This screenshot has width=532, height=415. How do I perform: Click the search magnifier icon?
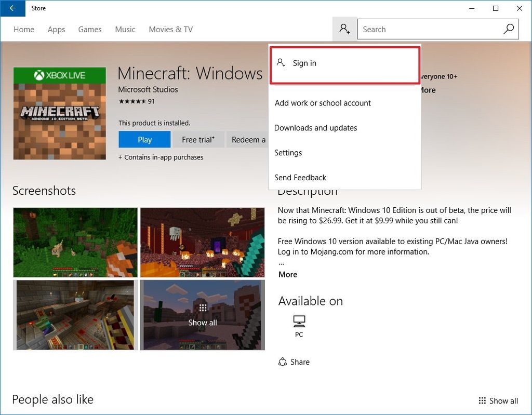pyautogui.click(x=508, y=29)
